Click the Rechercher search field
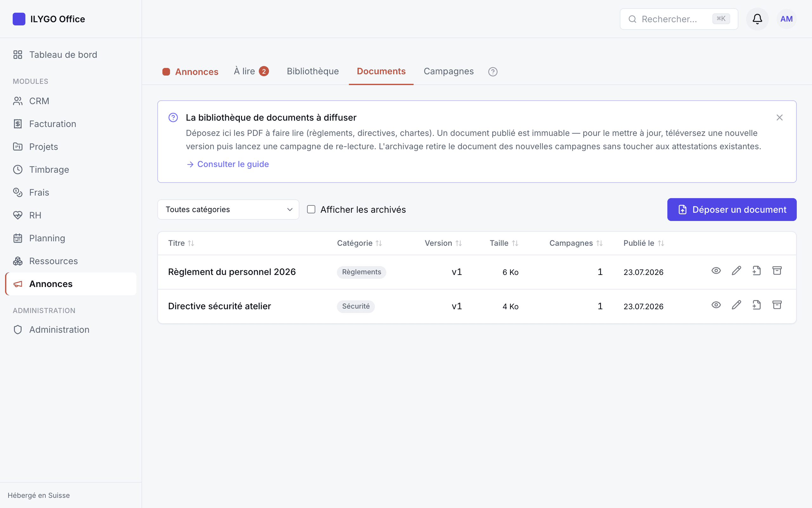Viewport: 812px width, 508px height. click(x=679, y=19)
